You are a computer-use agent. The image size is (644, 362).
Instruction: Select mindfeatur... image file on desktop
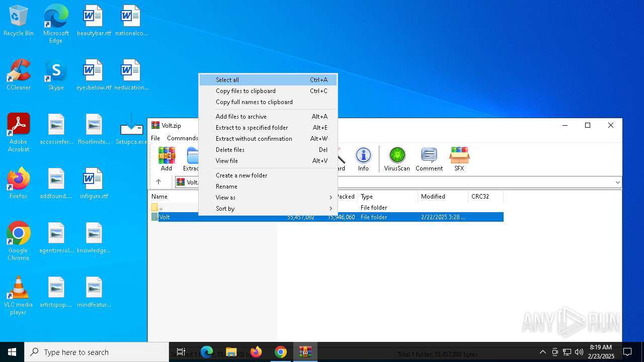coord(94,293)
